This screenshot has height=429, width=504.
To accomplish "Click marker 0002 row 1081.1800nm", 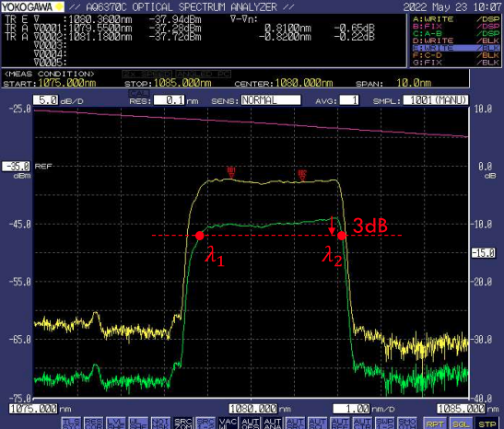I will [100, 37].
